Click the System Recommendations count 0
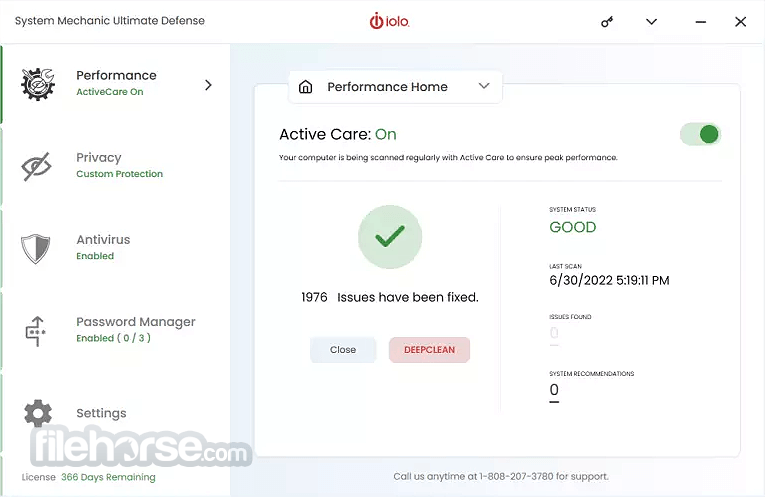The width and height of the screenshot is (765, 497). click(x=554, y=390)
